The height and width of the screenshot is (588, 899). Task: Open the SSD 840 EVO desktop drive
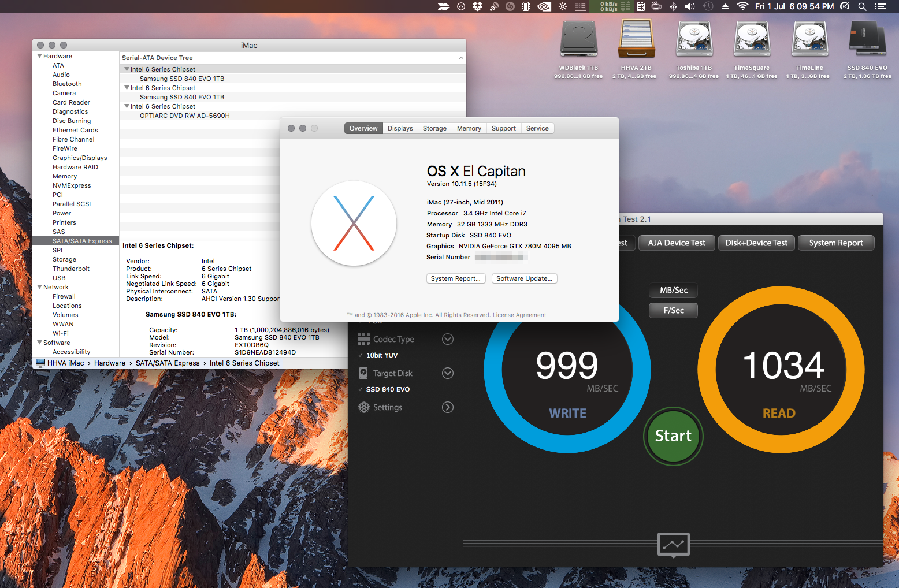pyautogui.click(x=867, y=40)
